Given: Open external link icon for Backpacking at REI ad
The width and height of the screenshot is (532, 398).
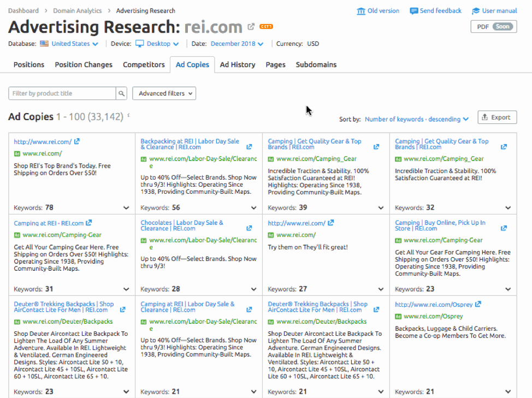Looking at the screenshot, I should pos(249,147).
